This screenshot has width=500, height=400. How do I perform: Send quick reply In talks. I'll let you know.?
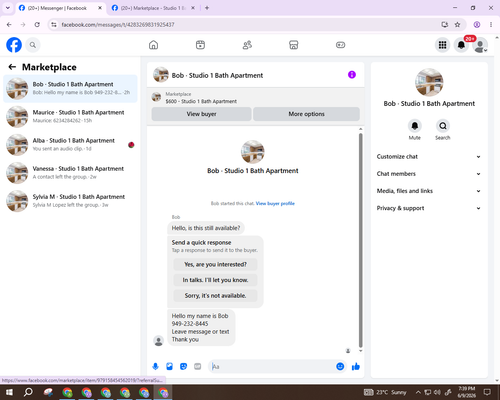point(215,280)
